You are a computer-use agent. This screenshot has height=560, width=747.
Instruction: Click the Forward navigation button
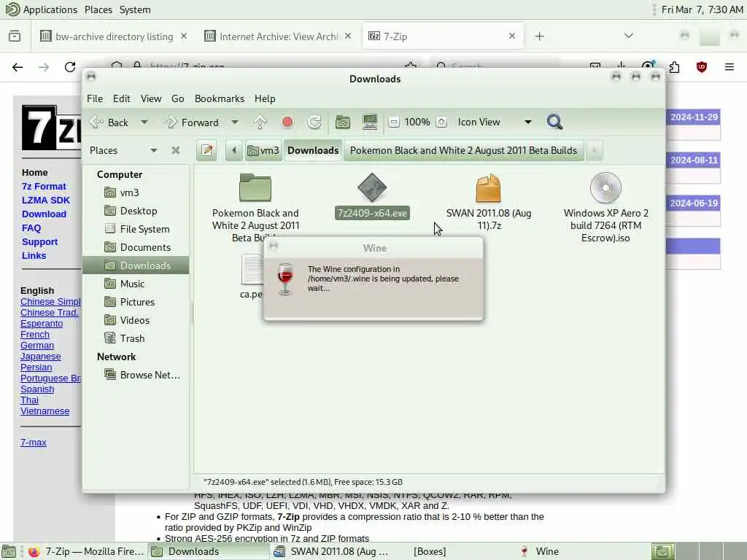(x=190, y=122)
